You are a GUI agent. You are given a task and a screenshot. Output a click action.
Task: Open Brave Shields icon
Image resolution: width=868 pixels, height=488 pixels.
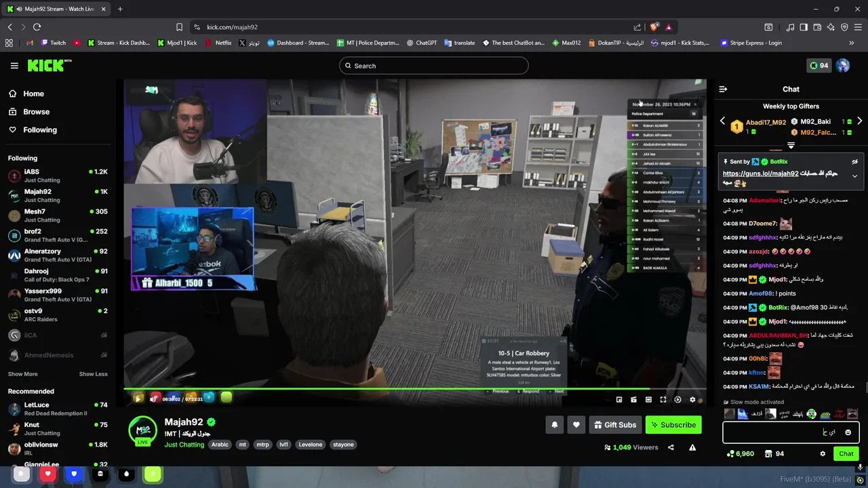click(654, 27)
